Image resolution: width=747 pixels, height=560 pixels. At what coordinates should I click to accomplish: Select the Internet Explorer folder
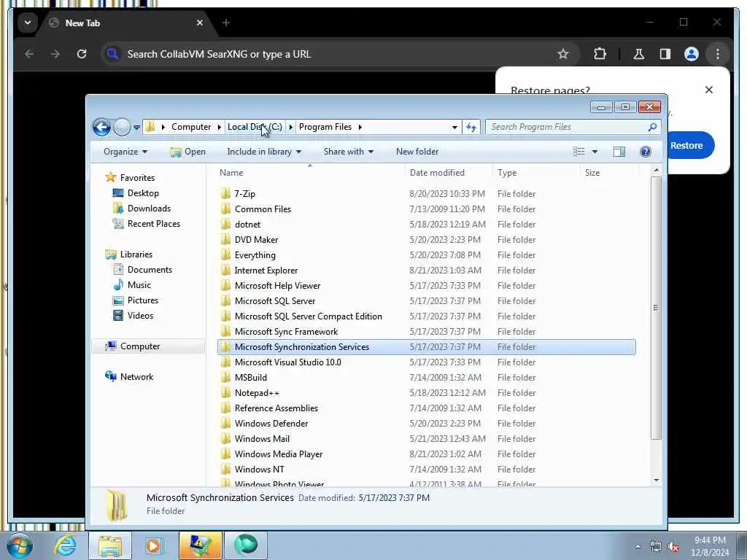tap(266, 270)
